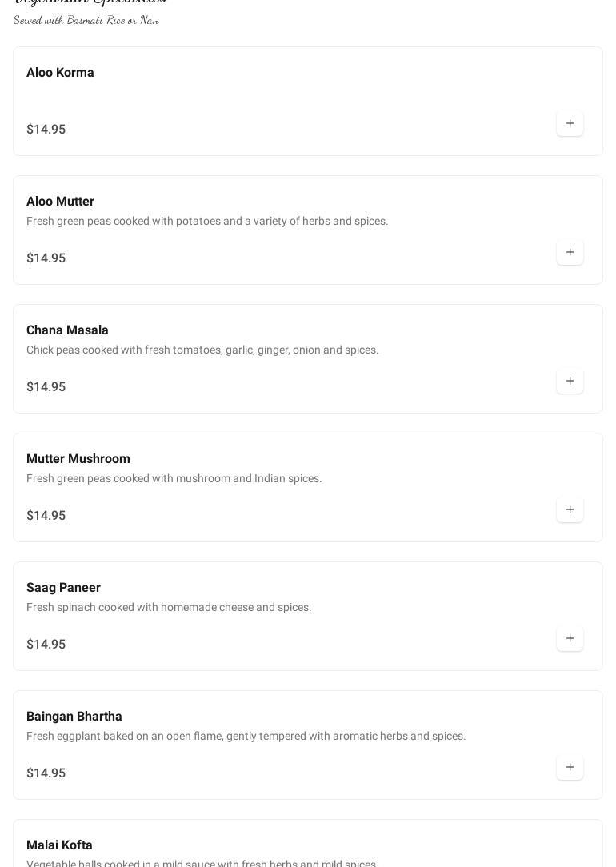Select the Saag Paneer item title
This screenshot has height=867, width=616.
[63, 588]
